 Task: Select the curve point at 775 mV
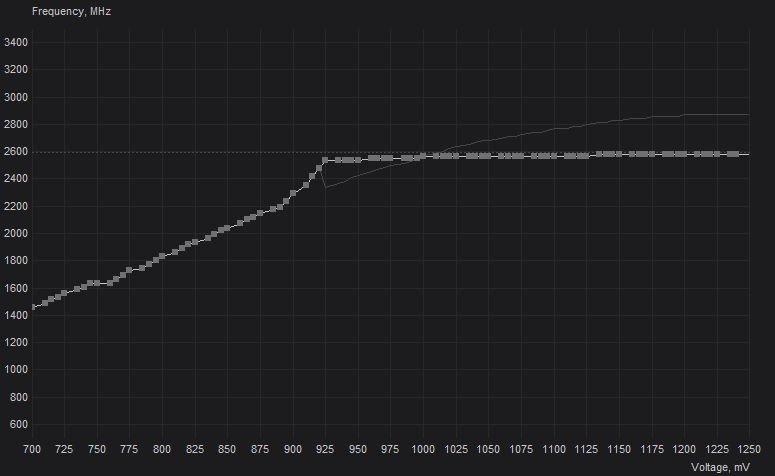tap(129, 270)
